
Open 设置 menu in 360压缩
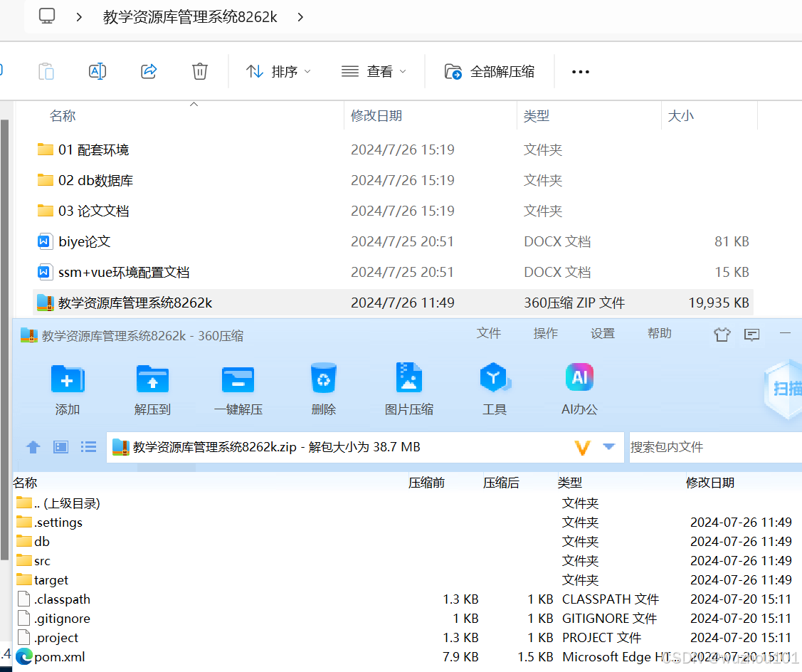(603, 334)
